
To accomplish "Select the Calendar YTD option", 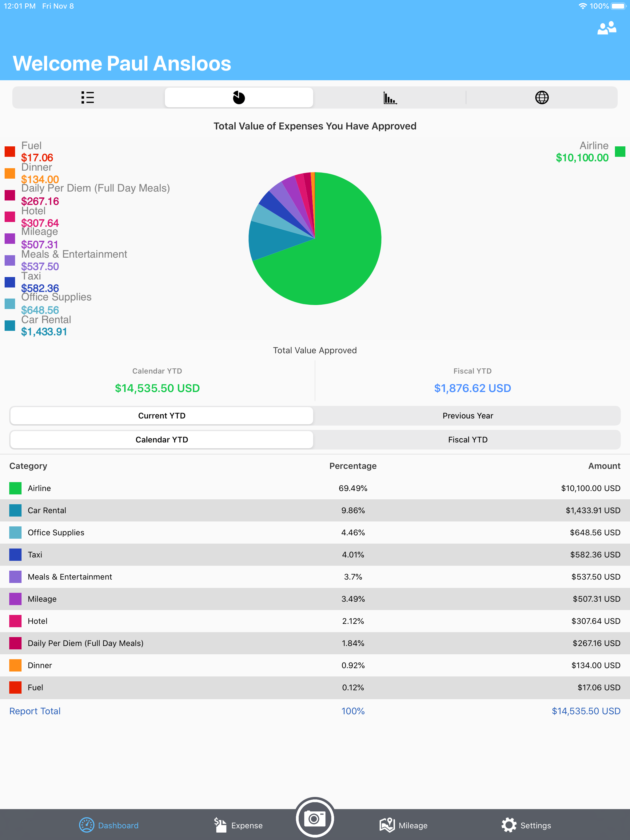I will pyautogui.click(x=161, y=439).
